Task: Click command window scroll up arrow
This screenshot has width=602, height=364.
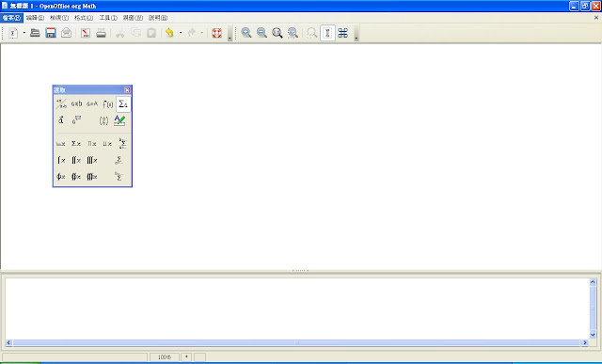Action: [x=593, y=282]
